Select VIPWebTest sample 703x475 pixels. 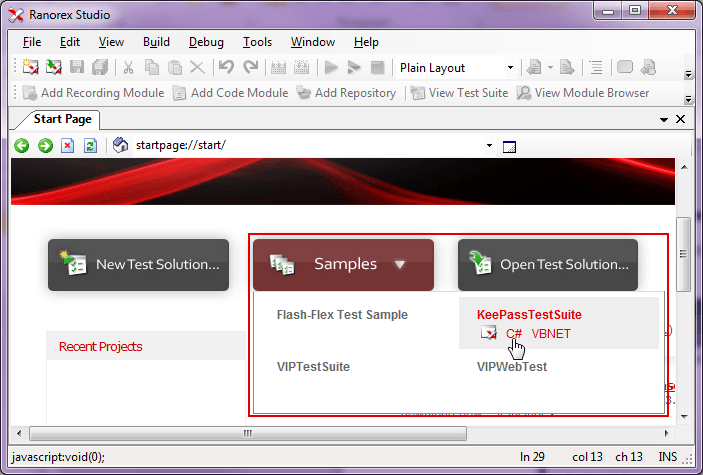click(512, 366)
